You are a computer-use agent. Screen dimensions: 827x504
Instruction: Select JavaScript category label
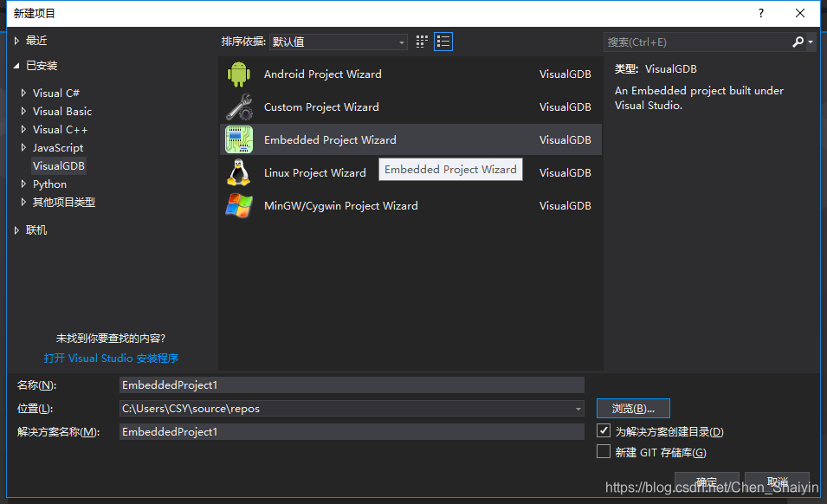[x=58, y=147]
